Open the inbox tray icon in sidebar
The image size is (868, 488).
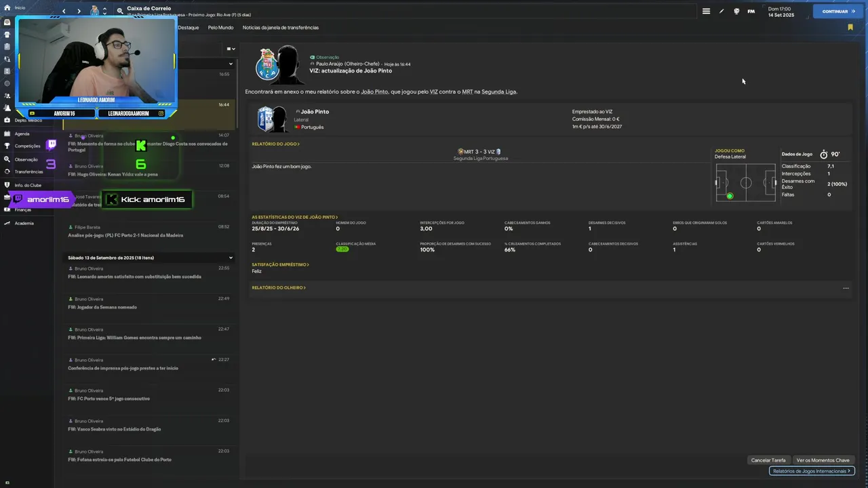click(7, 22)
